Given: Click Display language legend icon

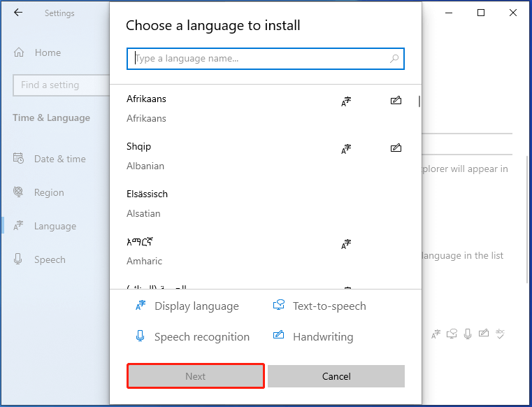Looking at the screenshot, I should [141, 306].
